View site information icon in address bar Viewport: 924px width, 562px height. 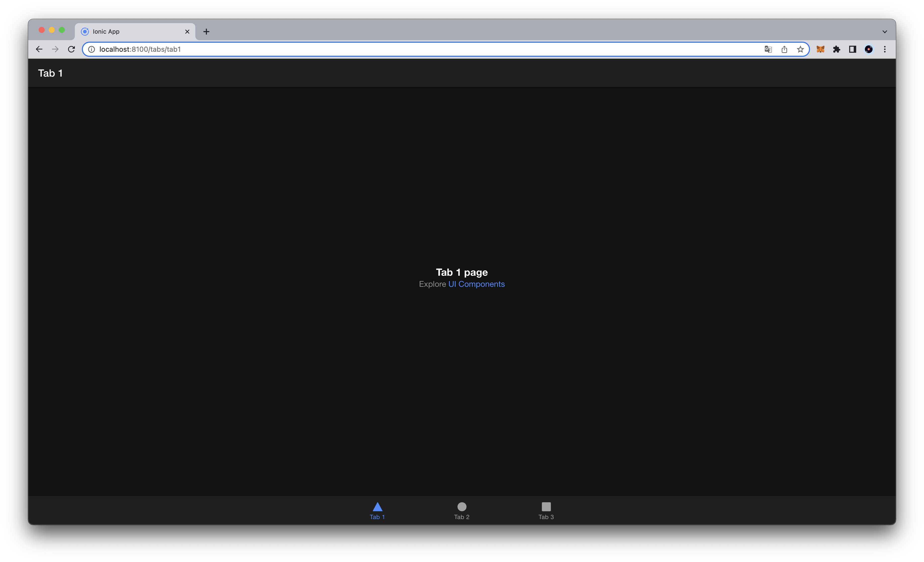tap(91, 49)
